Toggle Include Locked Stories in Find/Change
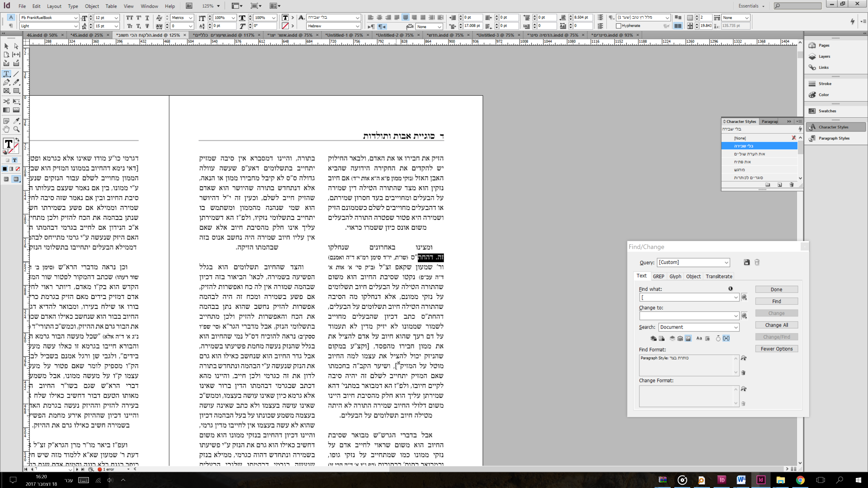Screen dimensions: 868x488 tap(662, 338)
